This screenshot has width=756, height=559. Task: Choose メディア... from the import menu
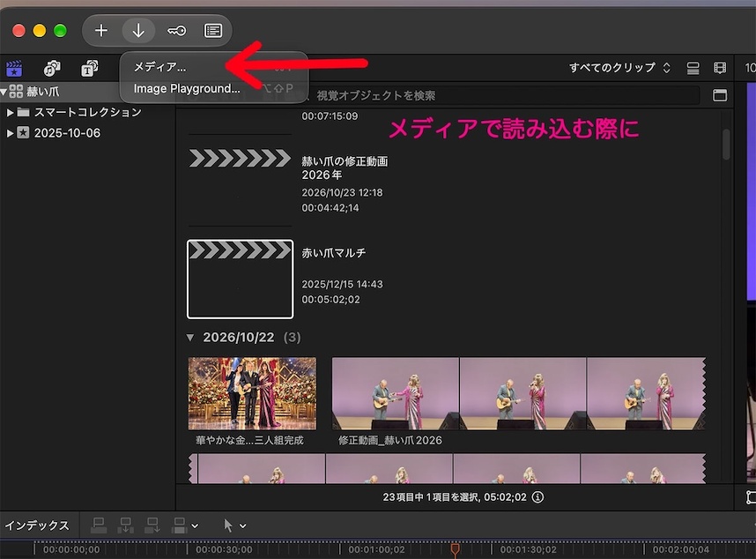click(159, 67)
